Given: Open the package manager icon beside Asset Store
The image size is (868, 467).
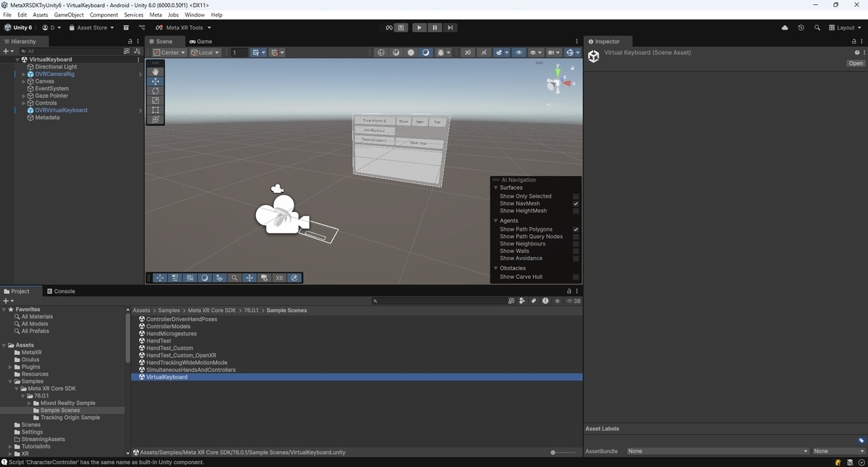Looking at the screenshot, I should pos(126,28).
